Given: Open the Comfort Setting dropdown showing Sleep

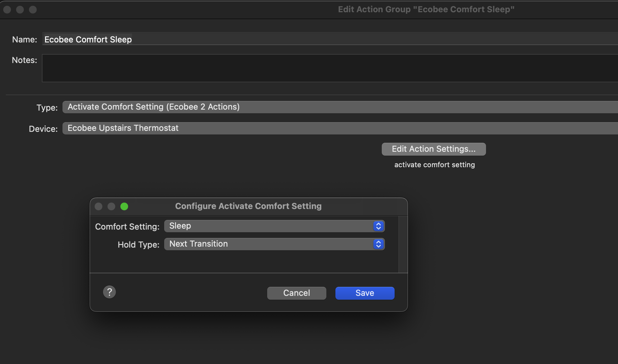Looking at the screenshot, I should pyautogui.click(x=274, y=226).
